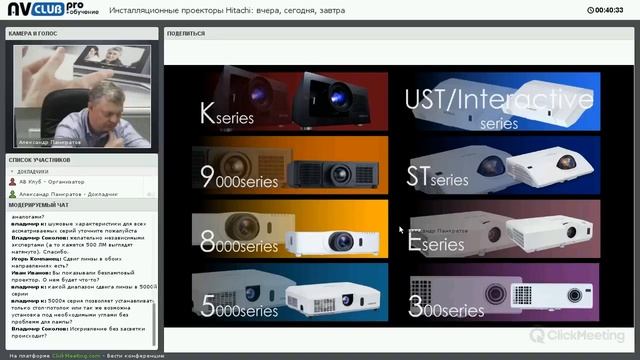
Task: Click Игорь Компанеец's chat message
Action: tap(67, 262)
